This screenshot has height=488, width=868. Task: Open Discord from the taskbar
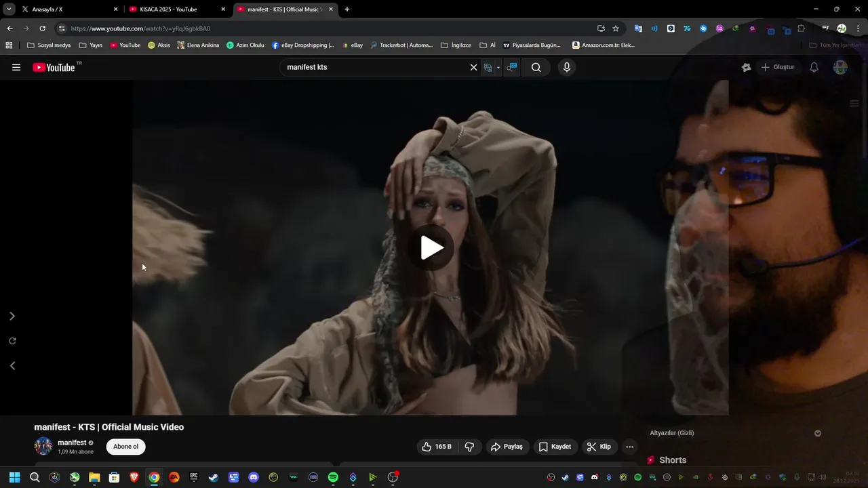pyautogui.click(x=254, y=477)
